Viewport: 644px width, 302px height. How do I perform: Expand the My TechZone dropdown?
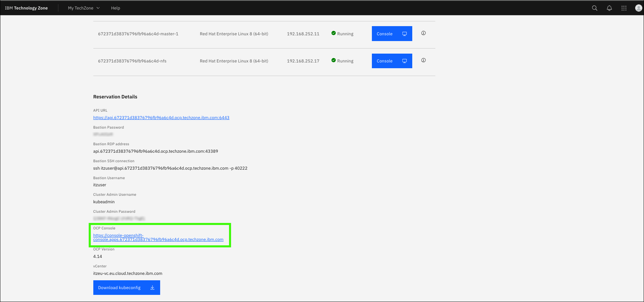point(84,8)
